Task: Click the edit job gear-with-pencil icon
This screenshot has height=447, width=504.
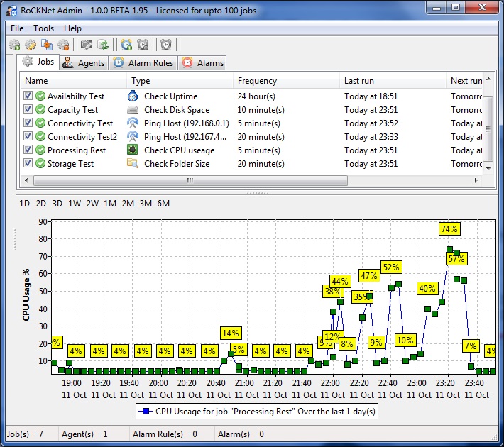Action: [31, 45]
